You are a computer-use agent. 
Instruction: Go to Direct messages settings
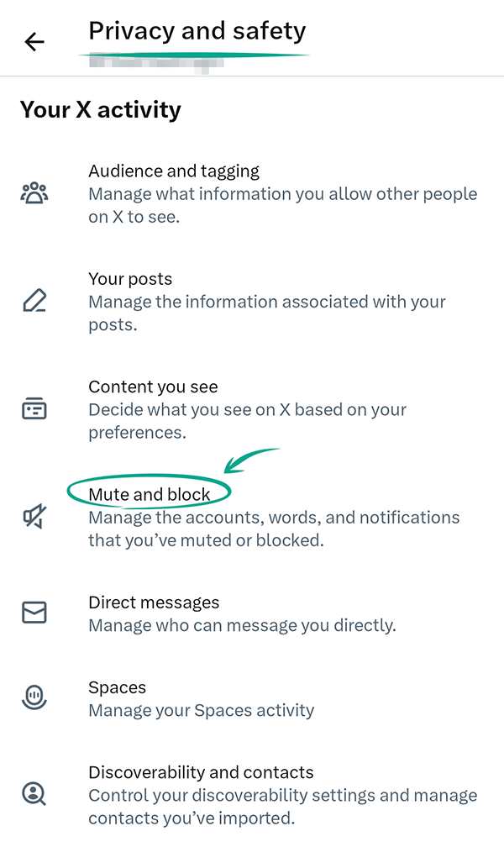[154, 602]
